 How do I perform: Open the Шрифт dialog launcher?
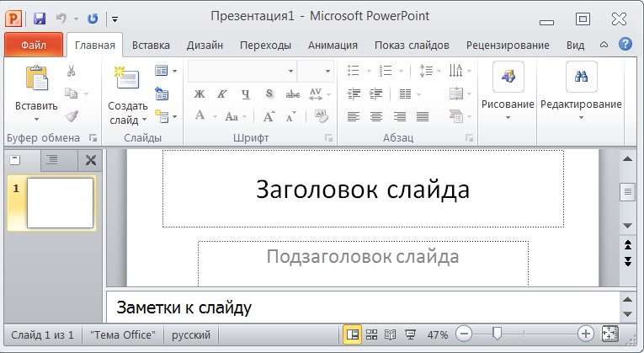(x=328, y=138)
